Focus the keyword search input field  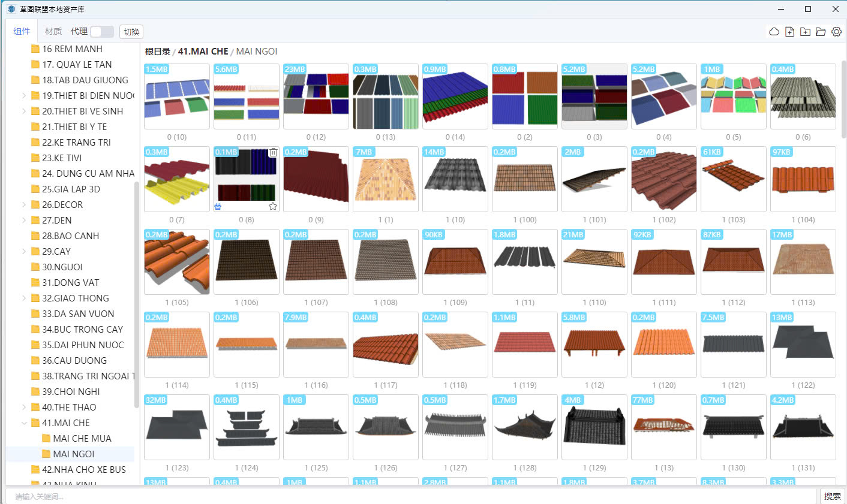[x=411, y=496]
